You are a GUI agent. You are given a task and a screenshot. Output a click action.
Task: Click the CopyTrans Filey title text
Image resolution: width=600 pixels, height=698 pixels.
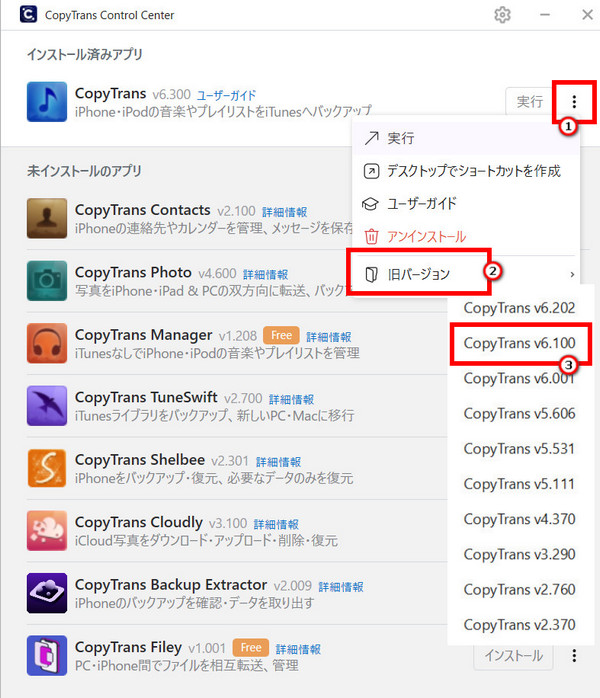tap(128, 647)
